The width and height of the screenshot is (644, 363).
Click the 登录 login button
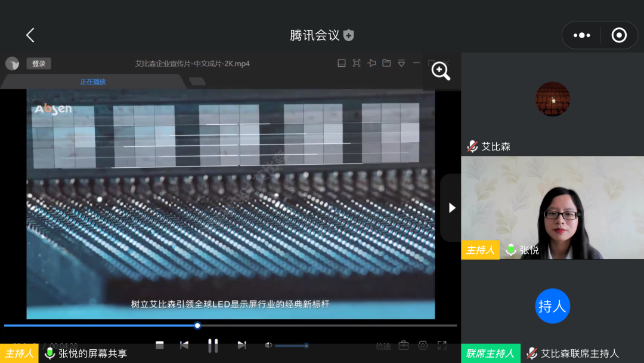coord(39,63)
